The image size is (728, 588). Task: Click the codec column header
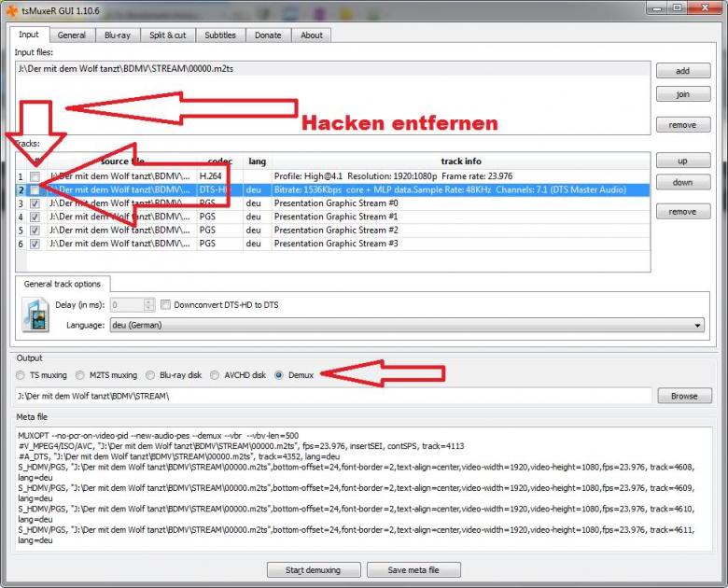(220, 161)
